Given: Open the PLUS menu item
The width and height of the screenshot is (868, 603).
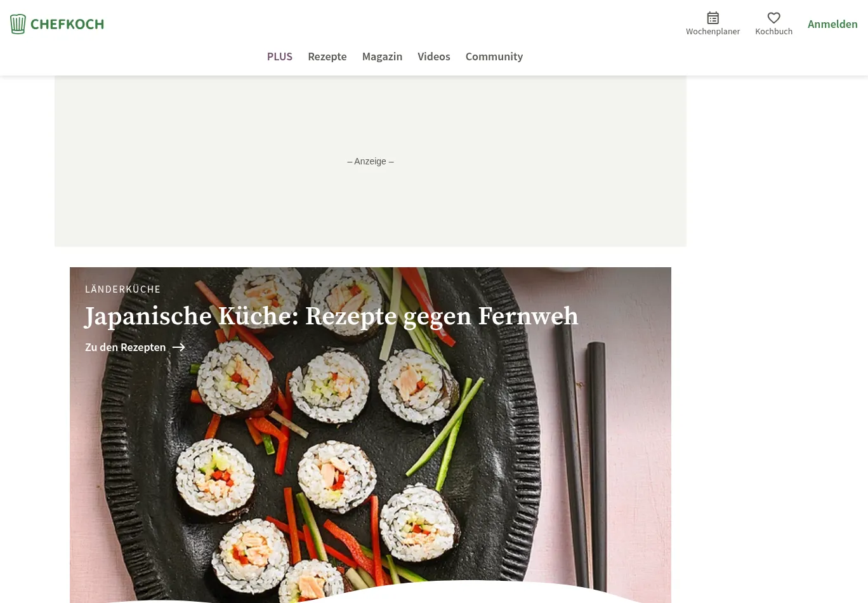Looking at the screenshot, I should (x=280, y=56).
